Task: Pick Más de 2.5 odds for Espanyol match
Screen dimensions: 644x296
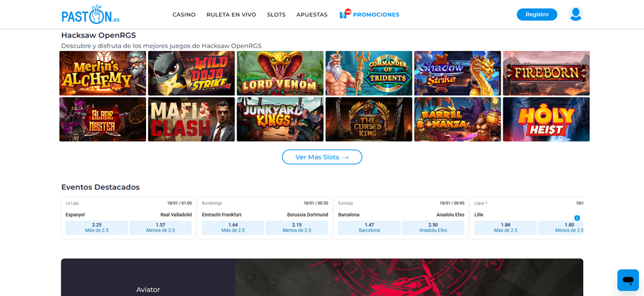Action: pyautogui.click(x=96, y=228)
